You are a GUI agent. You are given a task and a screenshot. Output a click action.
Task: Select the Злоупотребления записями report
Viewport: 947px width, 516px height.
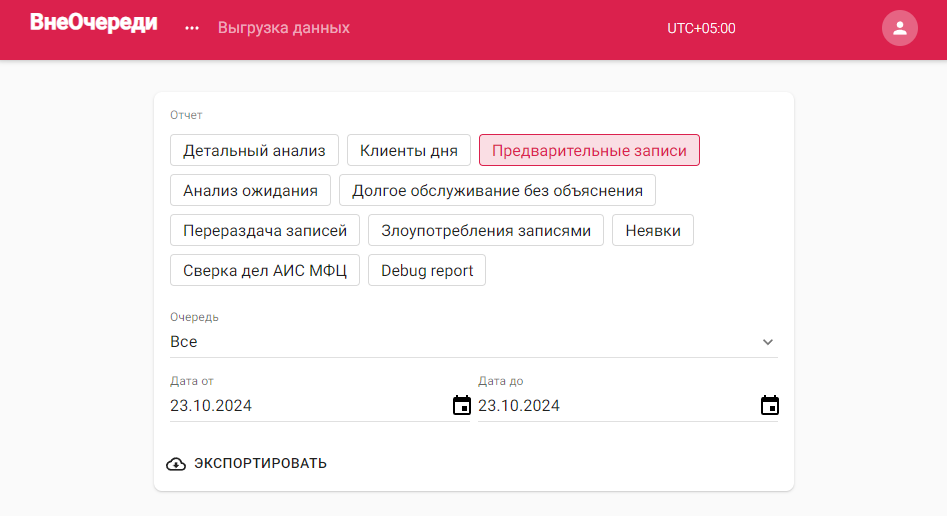[x=486, y=230]
